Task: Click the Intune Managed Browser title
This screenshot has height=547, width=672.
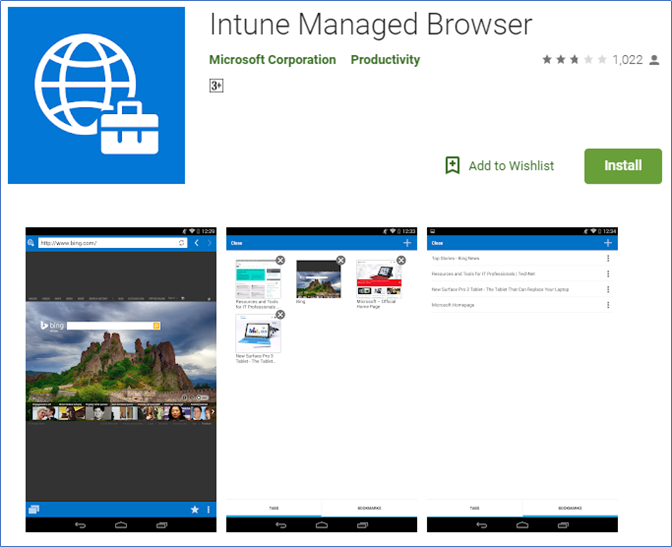Action: 371,24
